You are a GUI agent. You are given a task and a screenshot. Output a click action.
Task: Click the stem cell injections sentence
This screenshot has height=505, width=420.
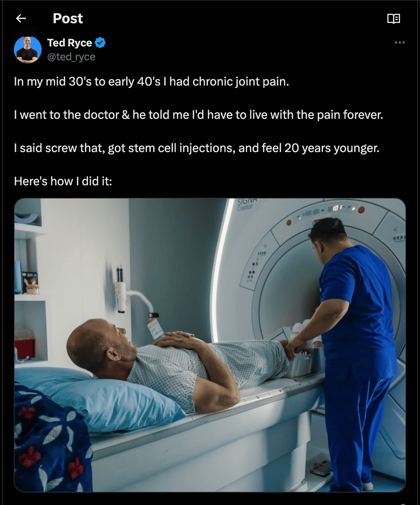pyautogui.click(x=197, y=148)
